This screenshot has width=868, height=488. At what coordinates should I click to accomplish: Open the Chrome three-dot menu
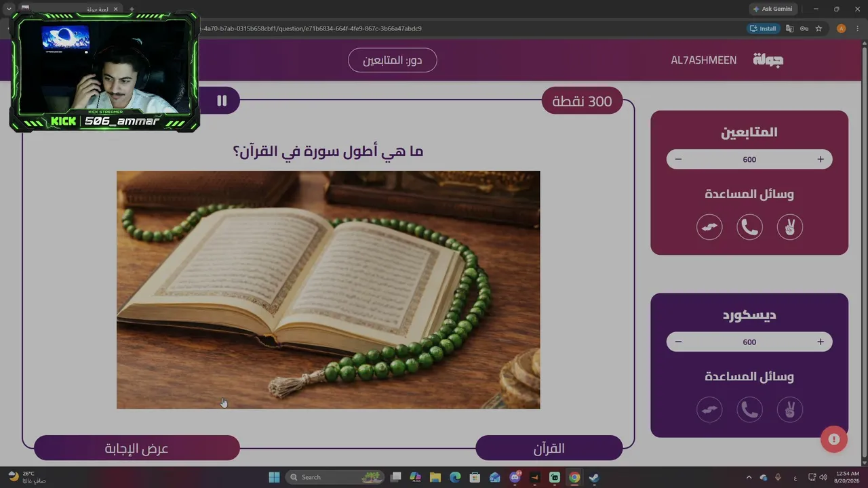[x=857, y=28]
